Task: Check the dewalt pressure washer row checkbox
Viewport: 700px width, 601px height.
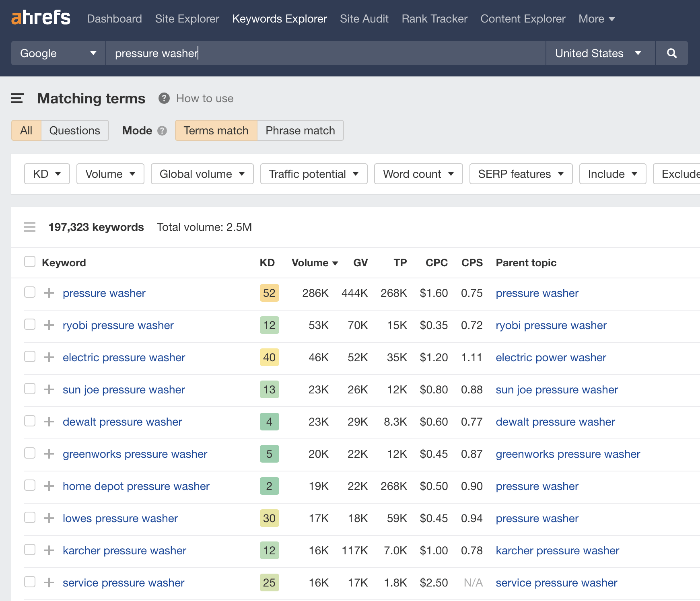Action: pos(30,421)
